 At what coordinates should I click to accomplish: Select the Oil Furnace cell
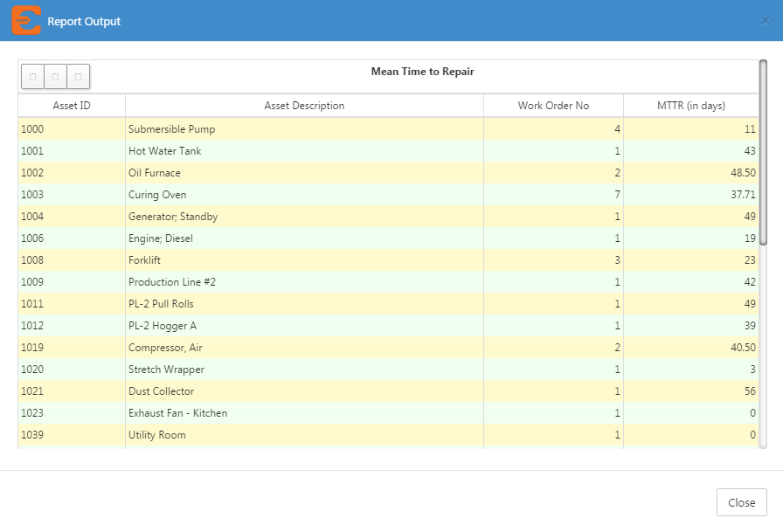tap(304, 173)
